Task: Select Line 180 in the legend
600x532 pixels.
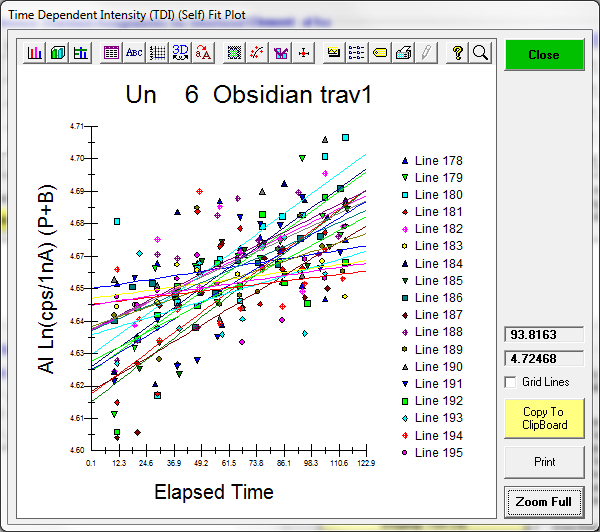Action: (x=437, y=195)
